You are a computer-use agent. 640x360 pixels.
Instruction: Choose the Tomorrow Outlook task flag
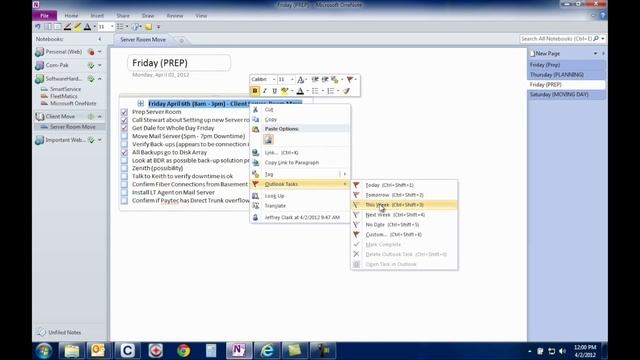(x=404, y=195)
